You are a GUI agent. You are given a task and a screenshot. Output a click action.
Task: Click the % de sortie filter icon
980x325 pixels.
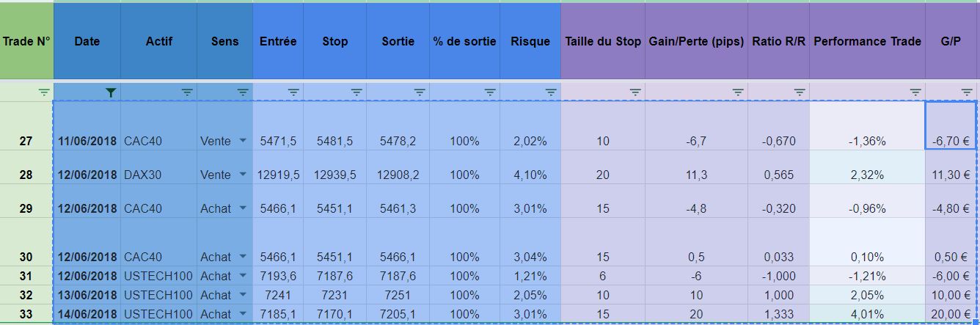click(x=490, y=92)
